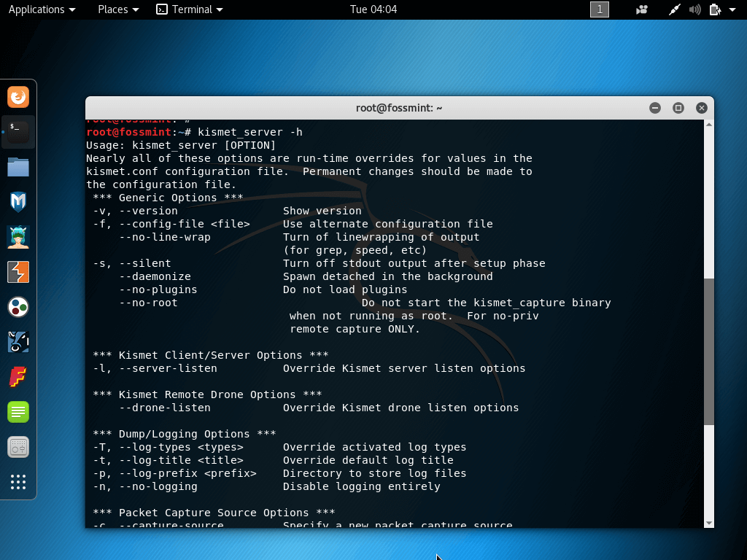The image size is (747, 560).
Task: Launch Firefox from the dock
Action: pyautogui.click(x=18, y=97)
